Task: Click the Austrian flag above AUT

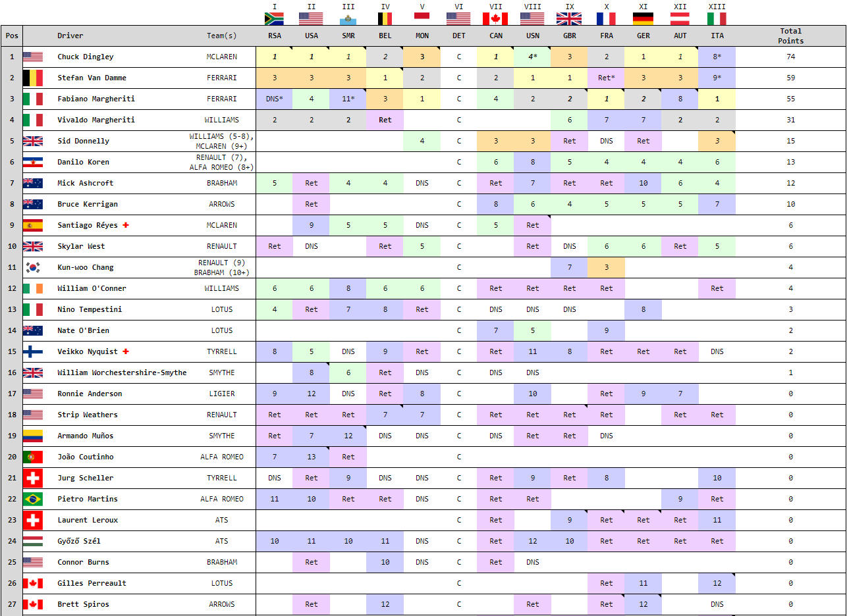Action: [x=680, y=18]
